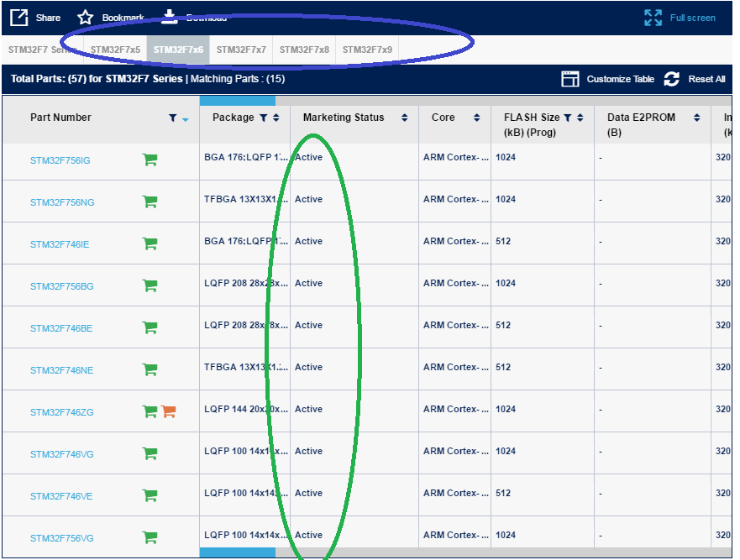740x560 pixels.
Task: Open the Package column filter funnel
Action: pos(264,118)
